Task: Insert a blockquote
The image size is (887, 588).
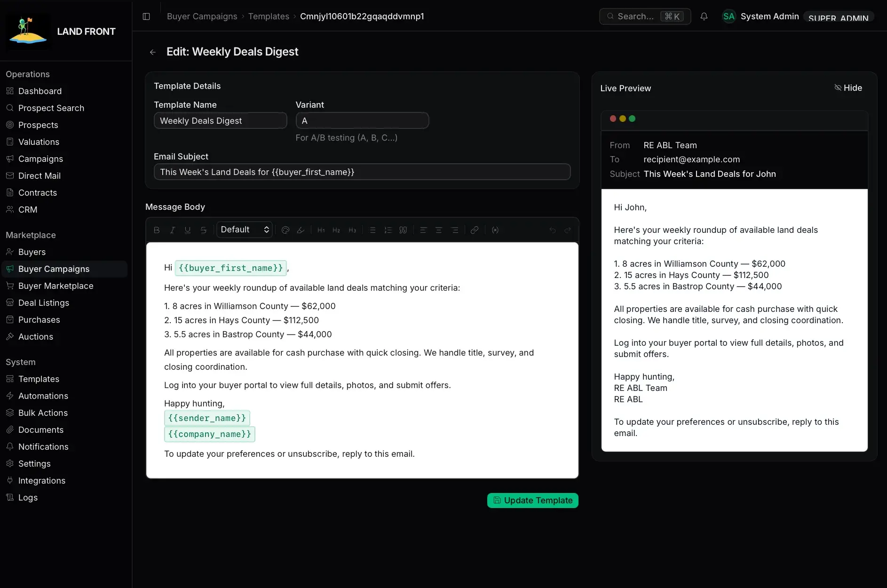Action: tap(403, 230)
